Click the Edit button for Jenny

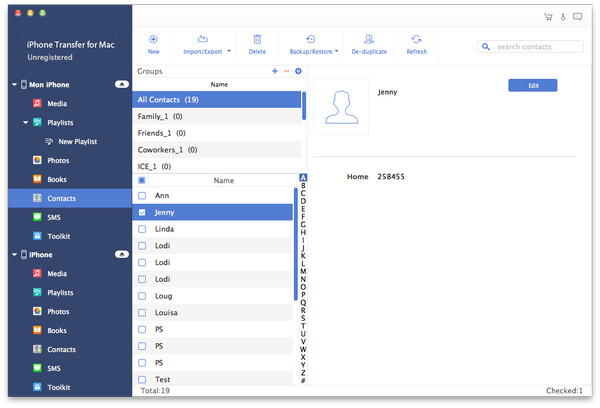point(532,86)
